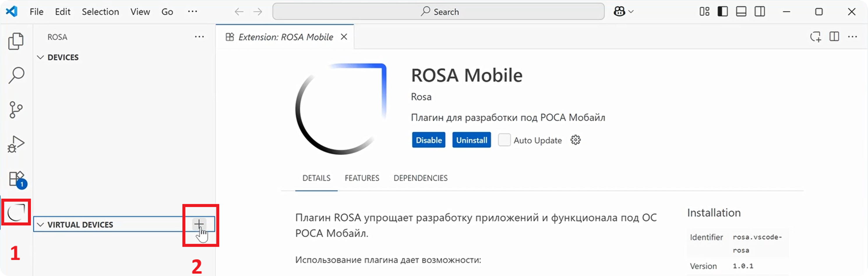The height and width of the screenshot is (276, 868).
Task: Show more menu items via ellipsis
Action: click(x=193, y=11)
